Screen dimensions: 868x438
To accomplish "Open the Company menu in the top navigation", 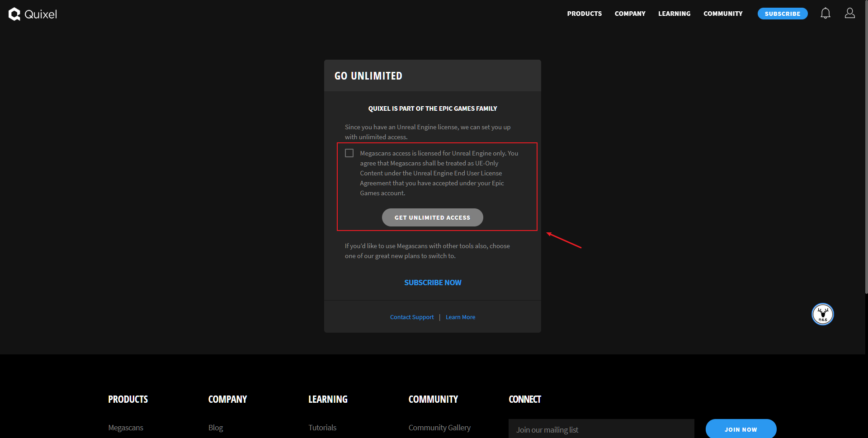I will (630, 14).
